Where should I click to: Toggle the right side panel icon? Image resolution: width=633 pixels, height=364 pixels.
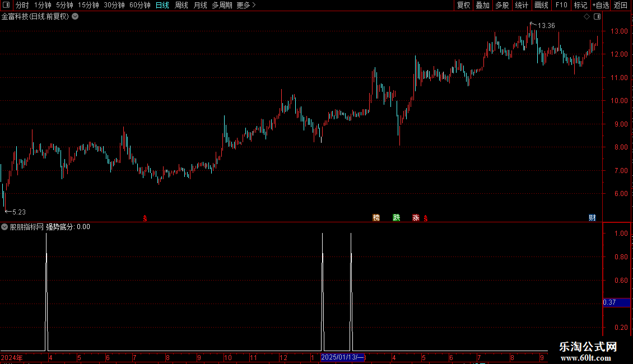tap(597, 17)
